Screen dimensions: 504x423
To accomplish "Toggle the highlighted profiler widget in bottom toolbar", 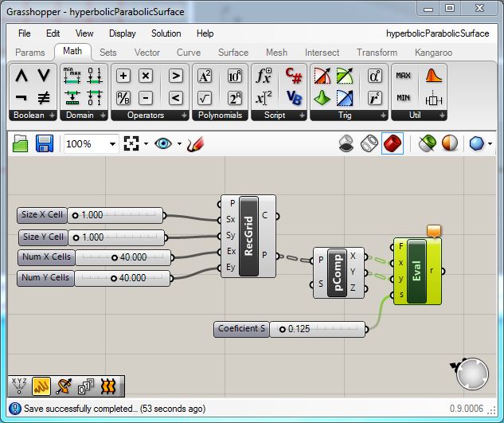I will click(x=41, y=386).
